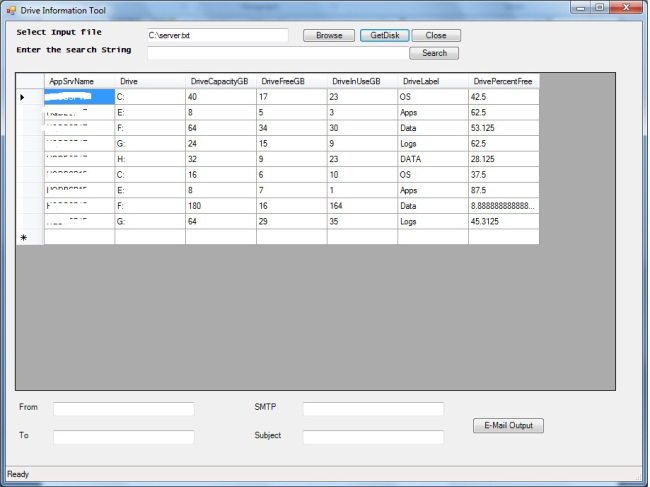Click the Drive Information Tool app icon
Image resolution: width=650 pixels, height=487 pixels.
[x=11, y=10]
